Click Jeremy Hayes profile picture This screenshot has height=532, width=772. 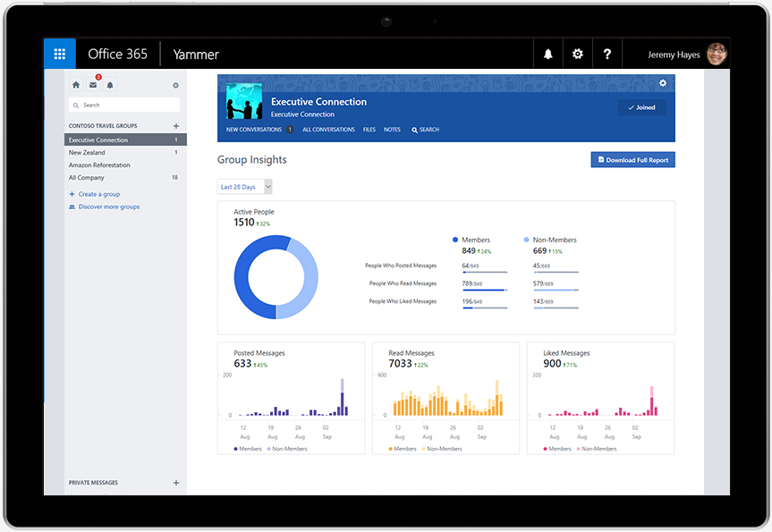click(x=716, y=55)
